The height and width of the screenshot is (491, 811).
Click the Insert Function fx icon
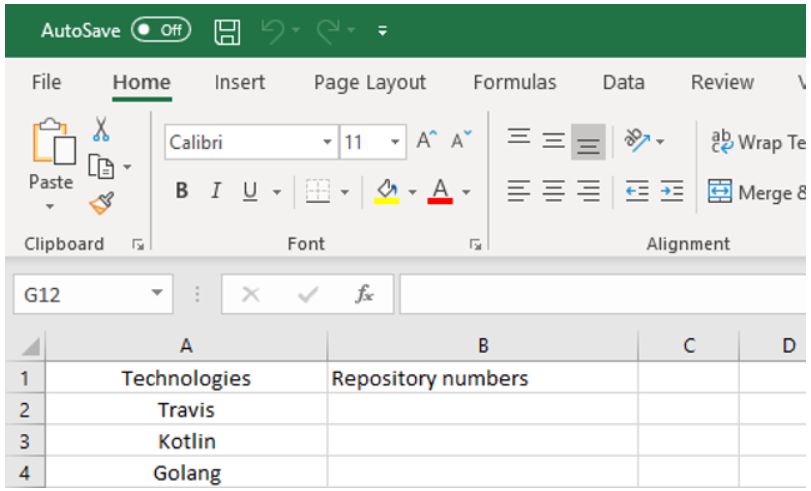click(364, 294)
